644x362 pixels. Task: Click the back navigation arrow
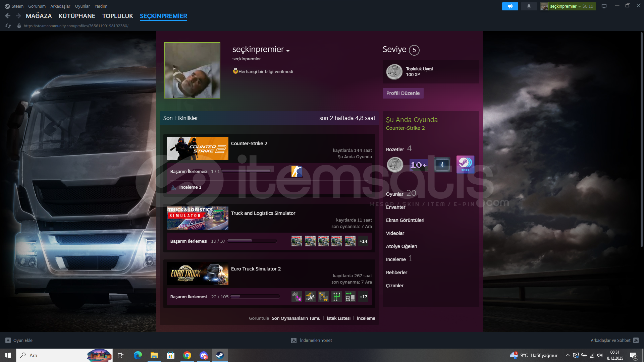pos(8,16)
